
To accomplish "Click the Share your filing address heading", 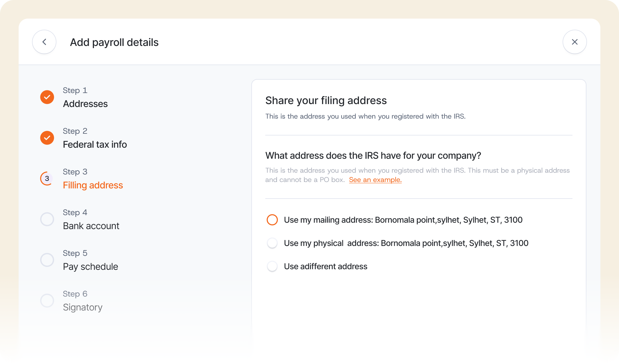I will [326, 101].
